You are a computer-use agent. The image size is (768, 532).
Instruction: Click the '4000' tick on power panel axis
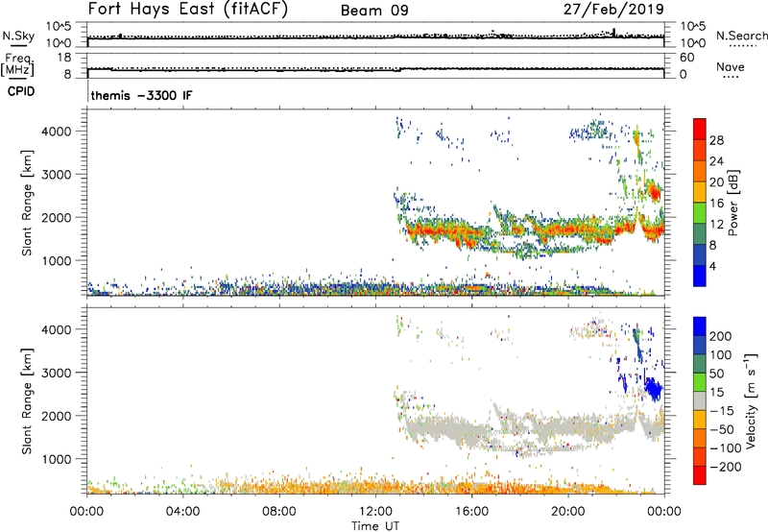(57, 132)
